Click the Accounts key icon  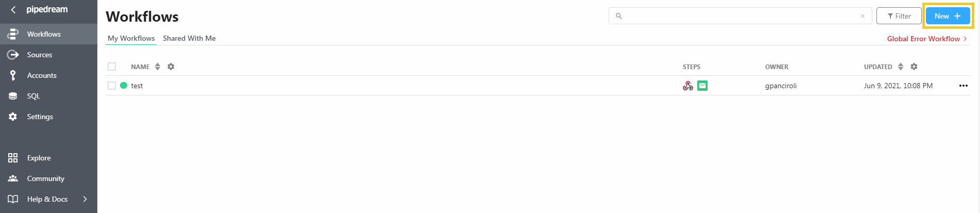click(x=13, y=75)
